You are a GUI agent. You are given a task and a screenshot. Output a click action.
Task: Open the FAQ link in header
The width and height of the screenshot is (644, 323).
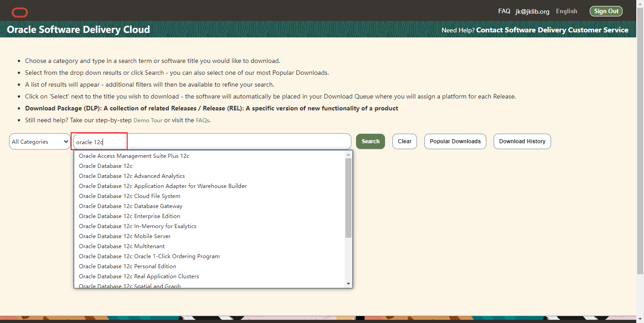[504, 11]
